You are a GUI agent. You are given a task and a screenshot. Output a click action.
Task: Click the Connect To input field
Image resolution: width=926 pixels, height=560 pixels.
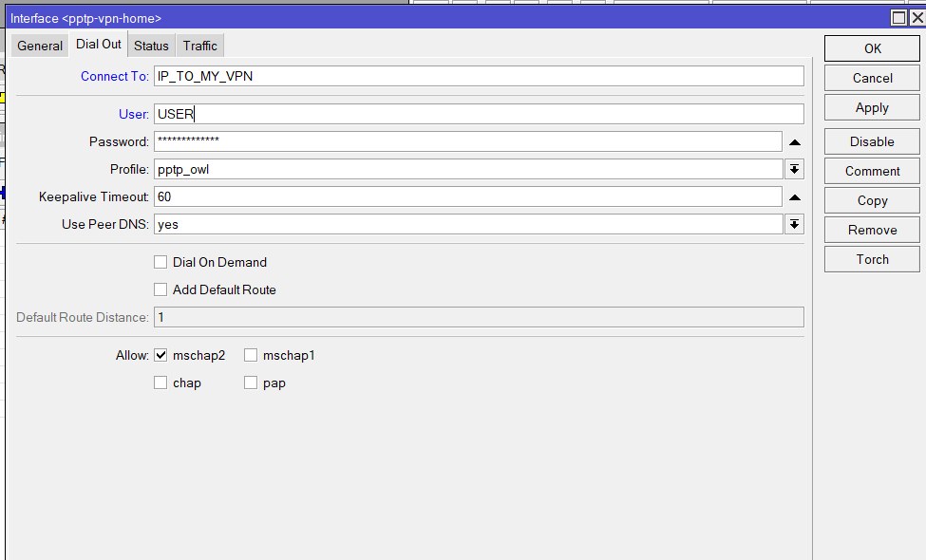click(x=479, y=76)
